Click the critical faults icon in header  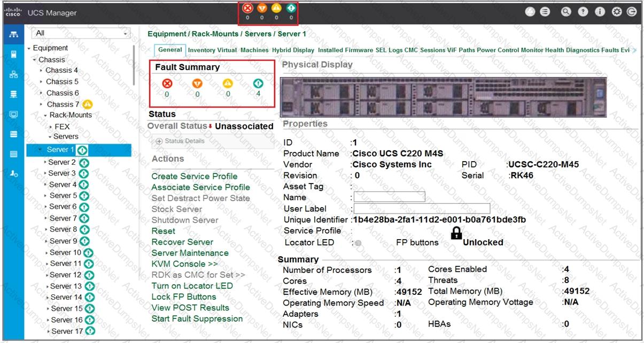tap(247, 8)
